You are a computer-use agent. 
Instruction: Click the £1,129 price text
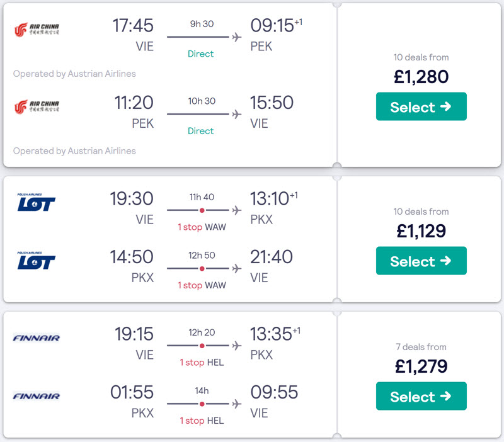tap(421, 231)
